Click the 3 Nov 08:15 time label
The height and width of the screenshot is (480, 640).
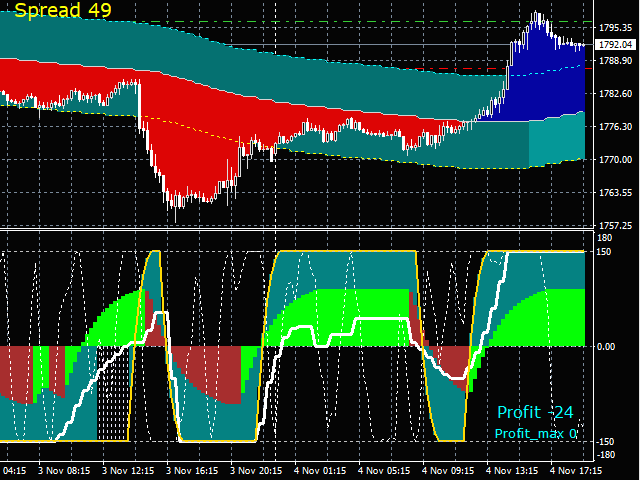coord(64,471)
